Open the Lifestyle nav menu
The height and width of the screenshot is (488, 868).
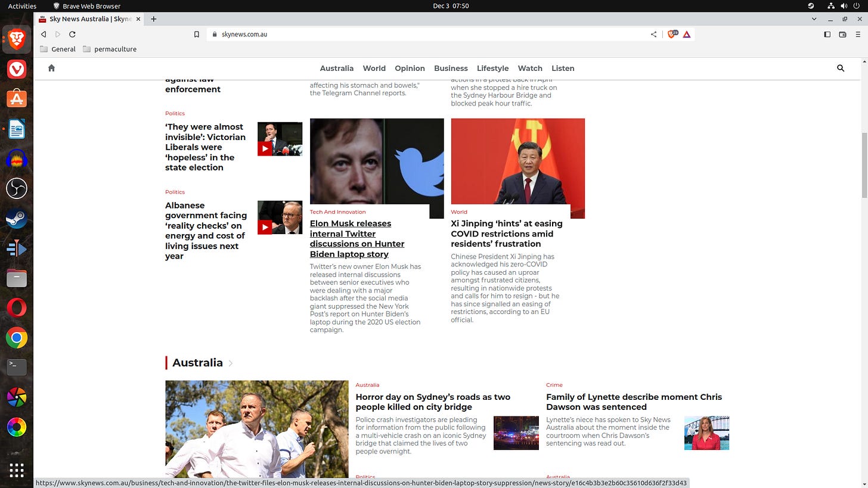(492, 69)
